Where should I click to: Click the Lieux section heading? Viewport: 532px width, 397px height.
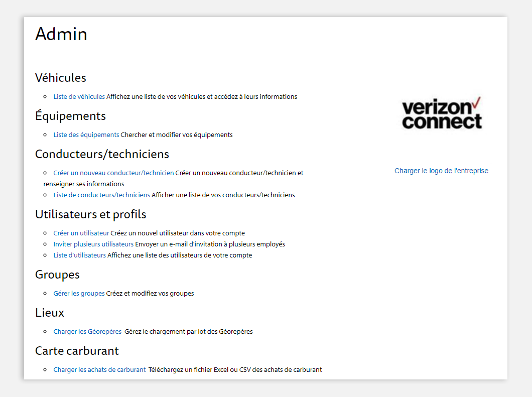point(50,313)
